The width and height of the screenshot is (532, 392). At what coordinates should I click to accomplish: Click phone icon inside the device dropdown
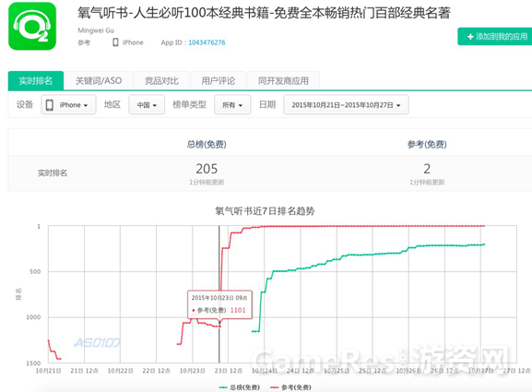(x=50, y=105)
